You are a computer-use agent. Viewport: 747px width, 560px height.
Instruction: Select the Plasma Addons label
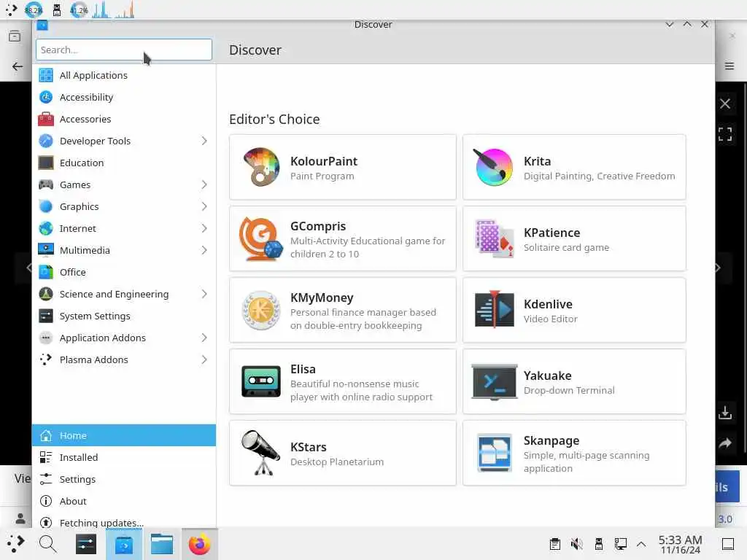coord(94,360)
